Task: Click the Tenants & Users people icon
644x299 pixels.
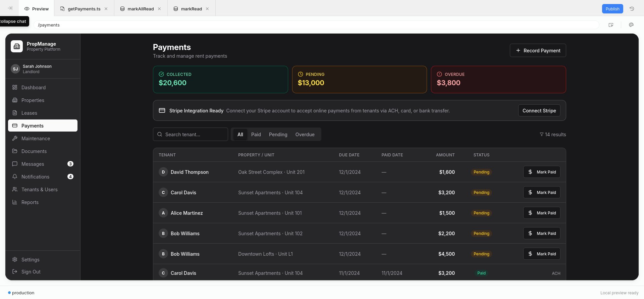Action: [x=15, y=189]
